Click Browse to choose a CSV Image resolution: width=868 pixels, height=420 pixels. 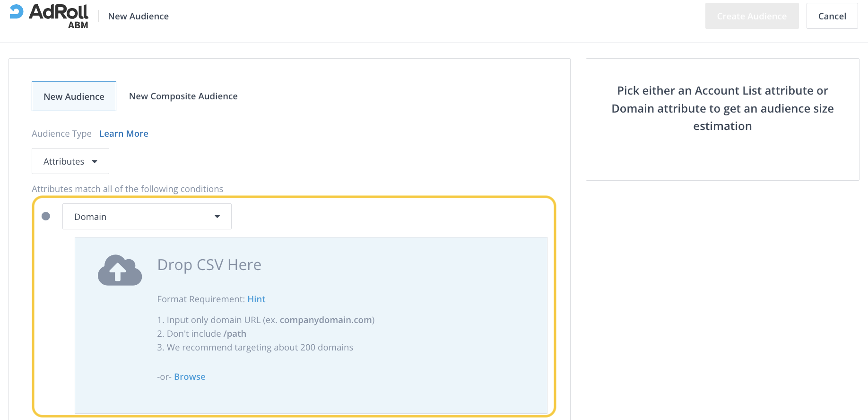pyautogui.click(x=190, y=377)
